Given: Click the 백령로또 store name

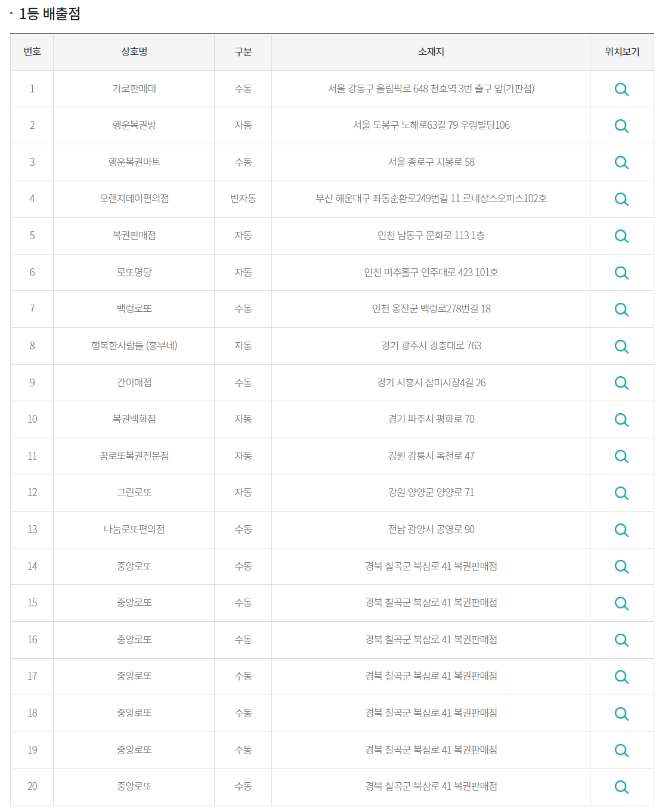Looking at the screenshot, I should [x=134, y=309].
